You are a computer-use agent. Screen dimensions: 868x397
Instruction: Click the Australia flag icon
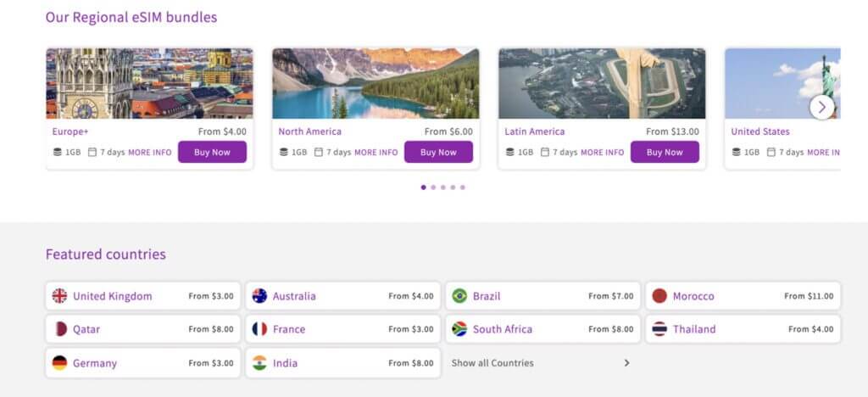[259, 296]
